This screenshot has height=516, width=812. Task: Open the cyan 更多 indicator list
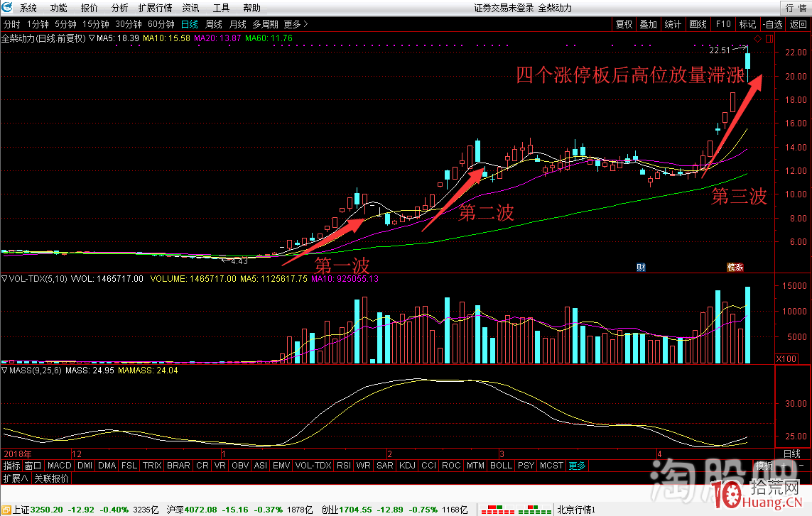[x=577, y=466]
